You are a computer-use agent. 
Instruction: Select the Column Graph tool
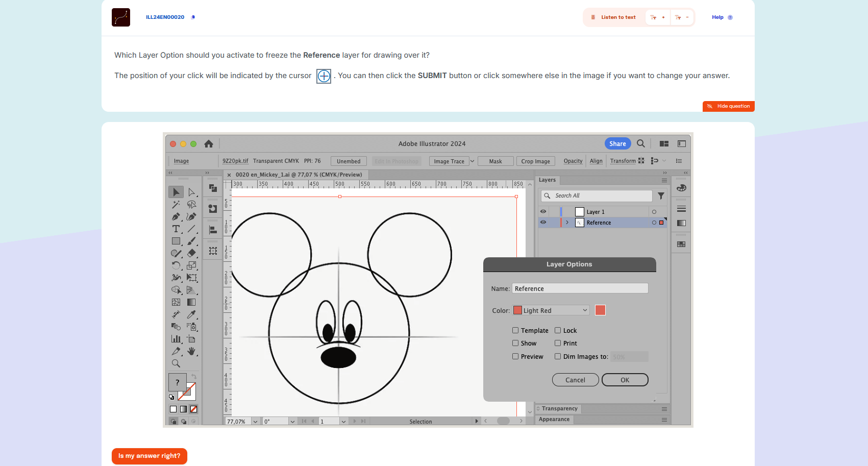pos(176,339)
